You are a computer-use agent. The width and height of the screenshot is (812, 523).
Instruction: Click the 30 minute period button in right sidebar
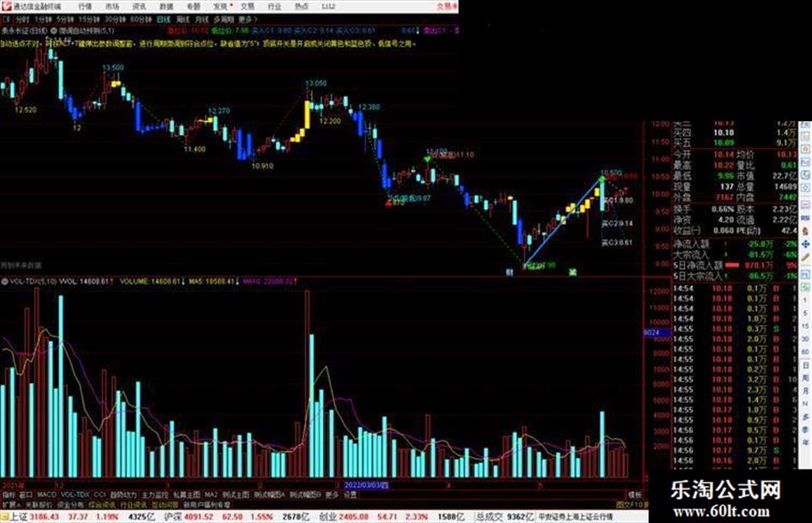tap(805, 339)
